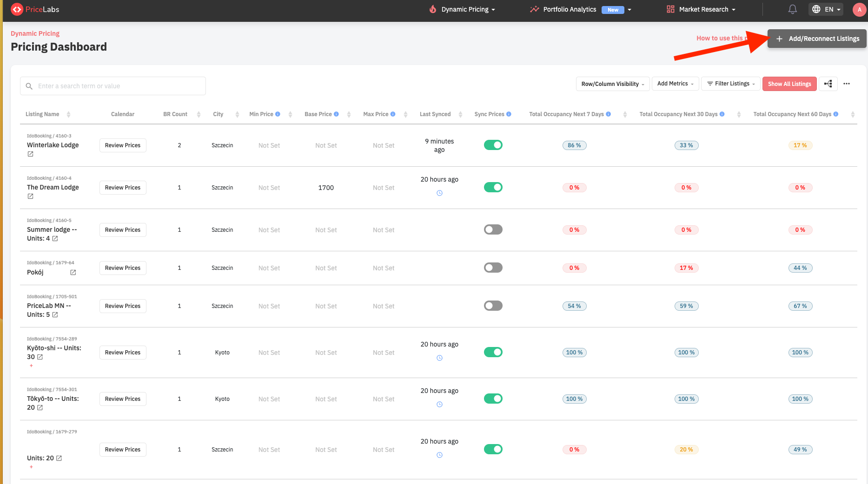Click the share/tree view icon
Image resolution: width=868 pixels, height=484 pixels.
(x=828, y=84)
